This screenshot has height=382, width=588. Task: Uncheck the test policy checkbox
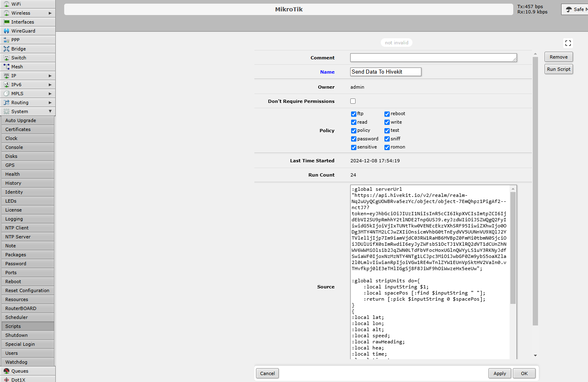pyautogui.click(x=387, y=131)
